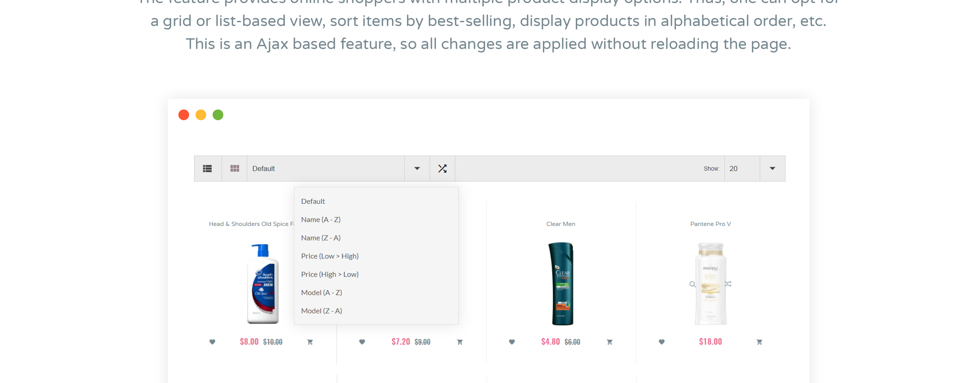Click the $9.00 strikethrough price
The width and height of the screenshot is (980, 383).
(423, 342)
